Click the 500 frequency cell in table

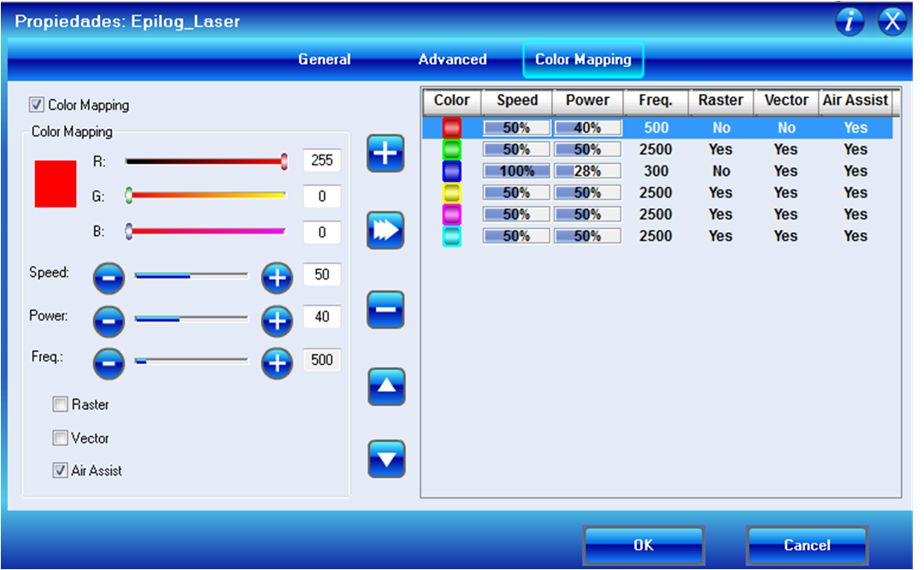click(x=656, y=128)
